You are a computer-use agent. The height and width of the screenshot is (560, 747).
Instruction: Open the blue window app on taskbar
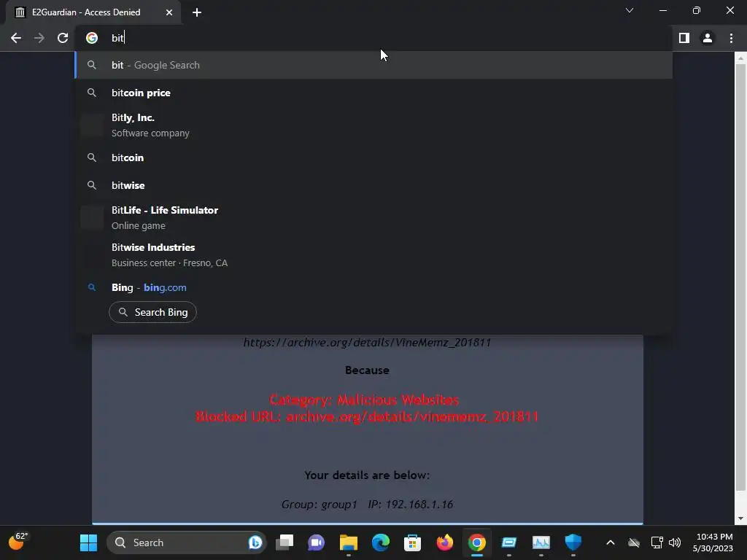(508, 542)
